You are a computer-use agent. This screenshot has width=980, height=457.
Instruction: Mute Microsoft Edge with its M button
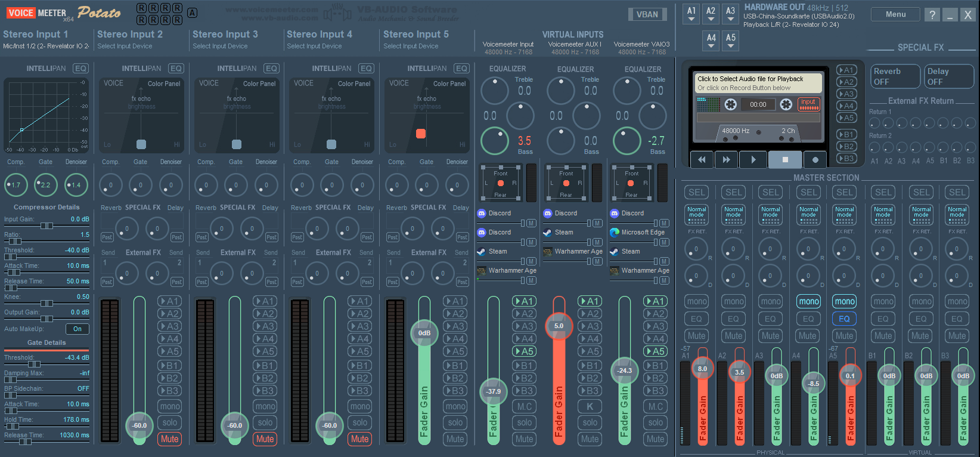click(x=664, y=242)
